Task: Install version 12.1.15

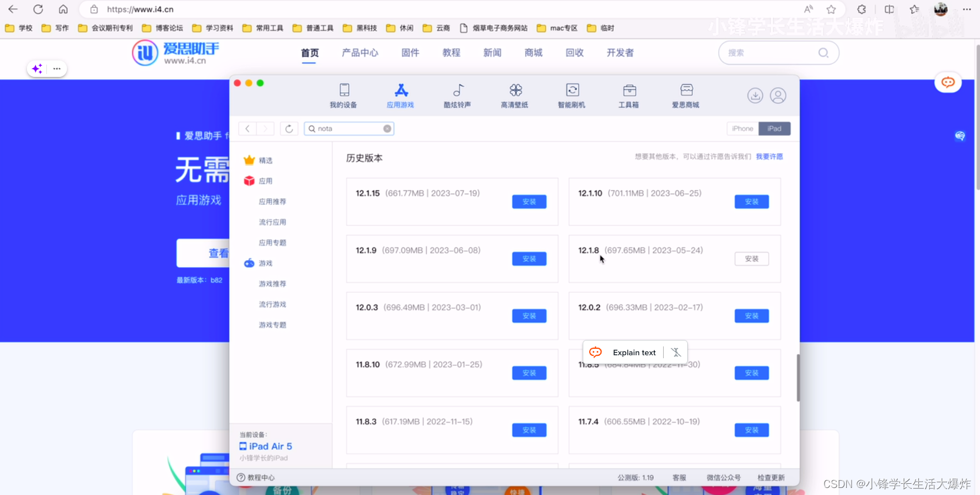Action: tap(529, 201)
